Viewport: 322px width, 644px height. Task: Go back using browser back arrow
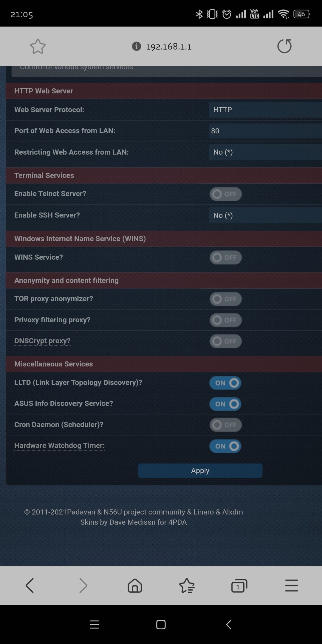pyautogui.click(x=30, y=585)
